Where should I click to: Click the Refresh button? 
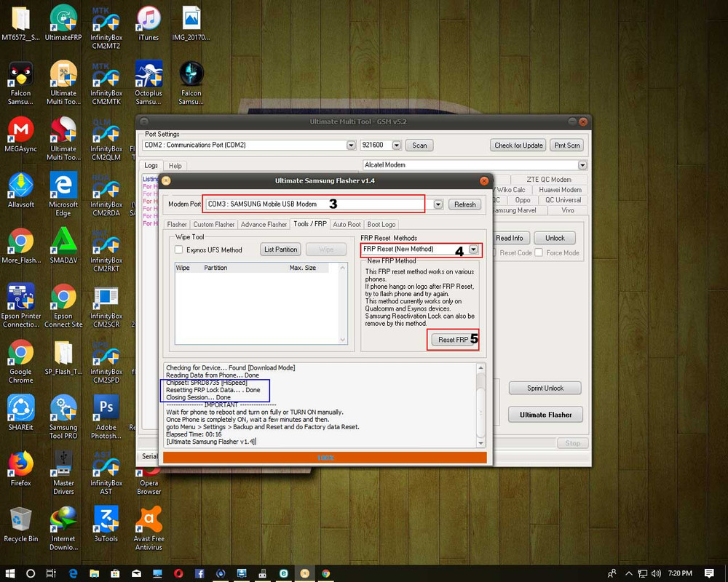464,204
